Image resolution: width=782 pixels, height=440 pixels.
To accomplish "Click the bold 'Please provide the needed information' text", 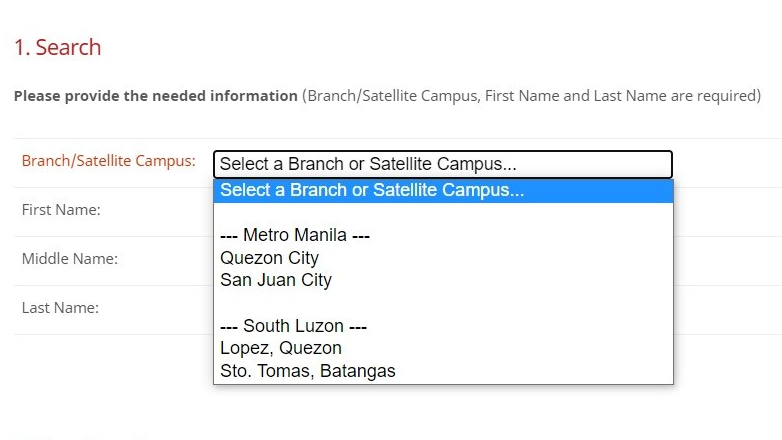I will point(156,97).
